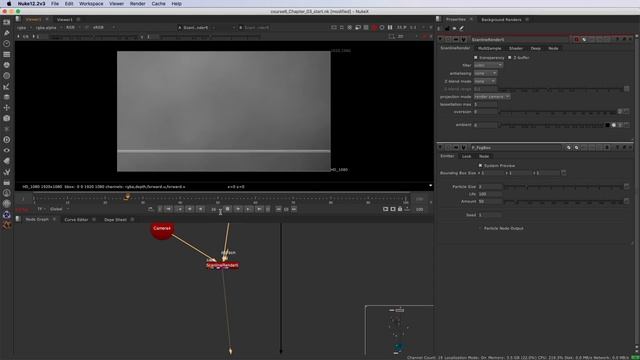Open the Z-blend mode dropdown
The height and width of the screenshot is (360, 640).
click(484, 81)
